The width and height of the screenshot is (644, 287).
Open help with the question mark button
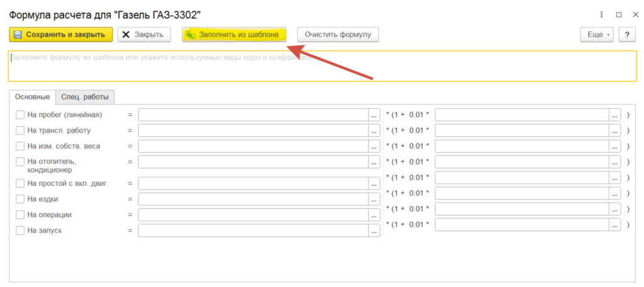point(626,35)
